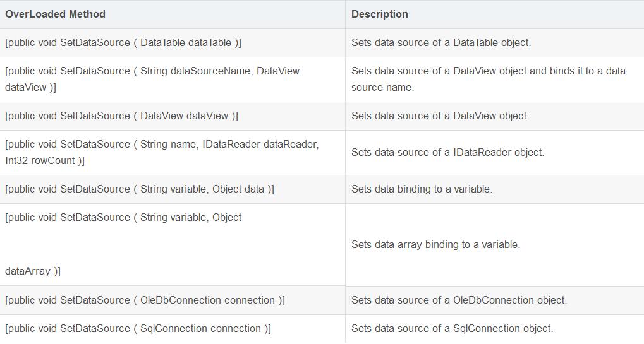Image resolution: width=644 pixels, height=344 pixels.
Task: Click the 'binds it to a data source name' description
Action: point(488,79)
